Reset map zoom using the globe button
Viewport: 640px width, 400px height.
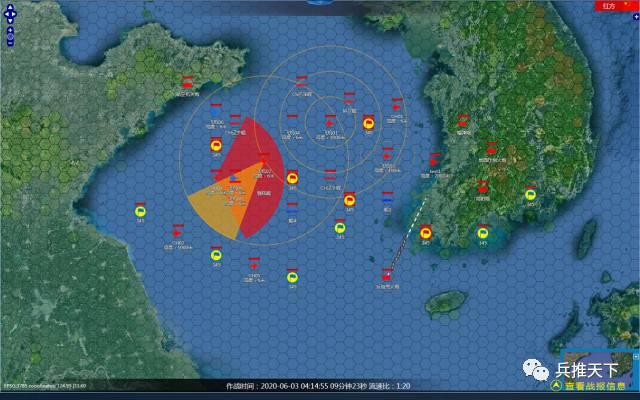coord(10,37)
